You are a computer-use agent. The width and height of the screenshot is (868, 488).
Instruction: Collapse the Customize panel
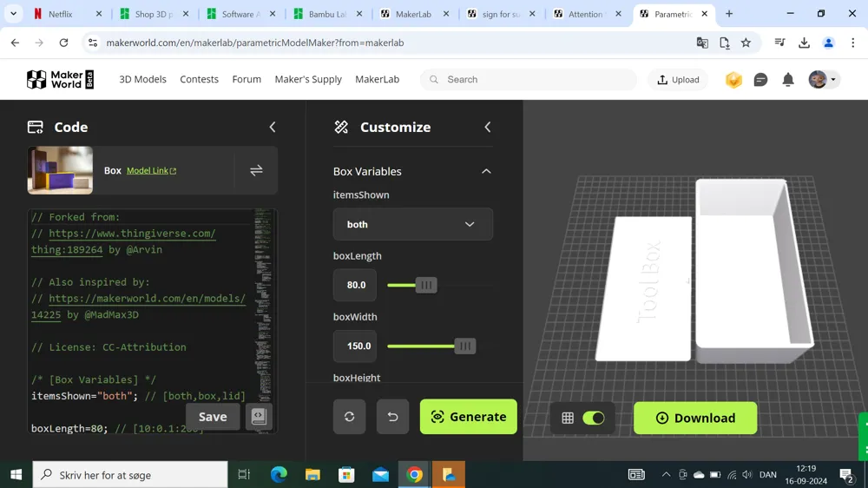tap(487, 127)
